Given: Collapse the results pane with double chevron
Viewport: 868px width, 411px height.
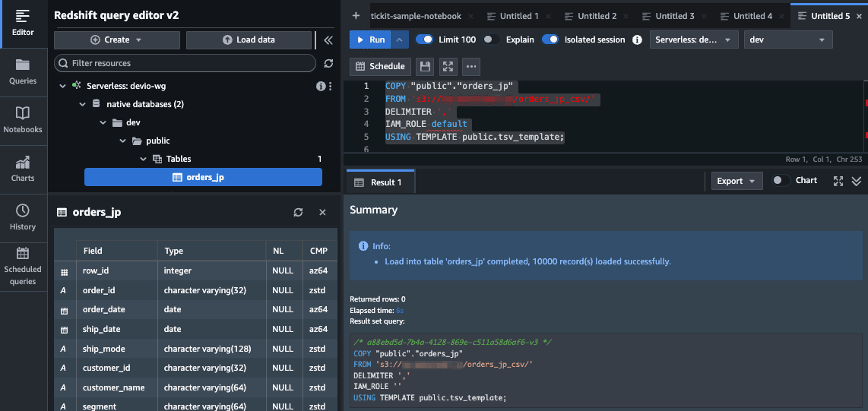Looking at the screenshot, I should 857,181.
